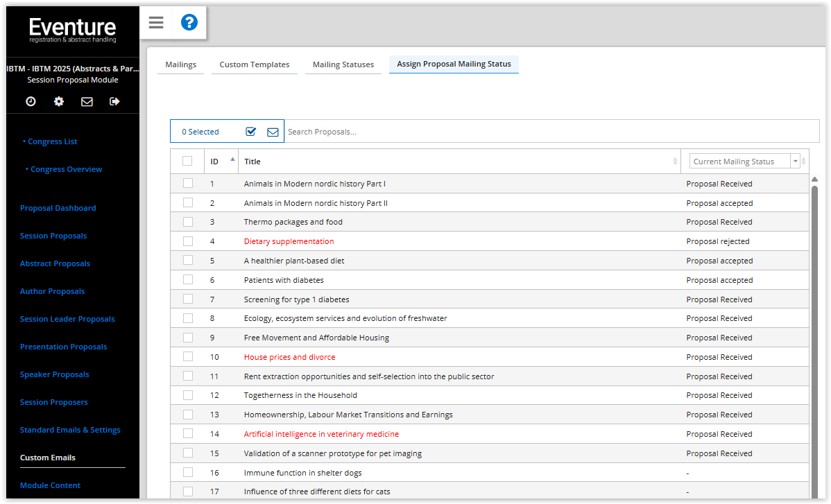
Task: Click the vertical scrollbar of the table
Action: (814, 312)
